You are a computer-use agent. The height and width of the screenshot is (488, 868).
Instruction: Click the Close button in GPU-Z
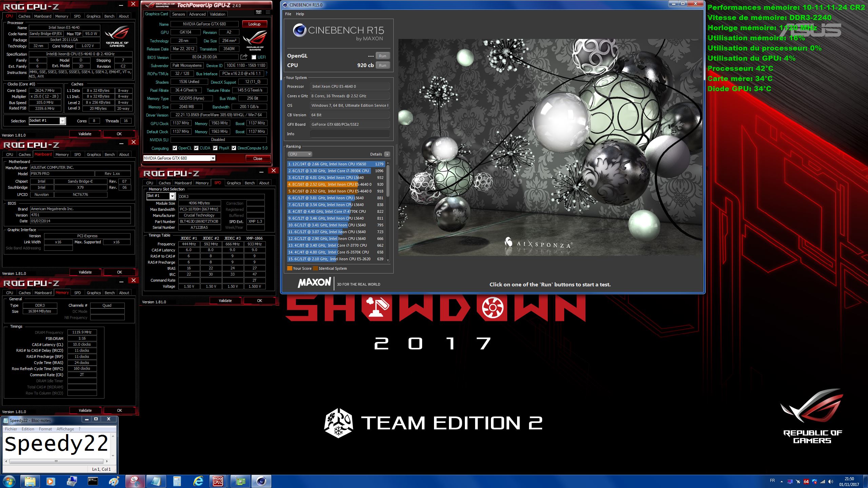[x=258, y=159]
